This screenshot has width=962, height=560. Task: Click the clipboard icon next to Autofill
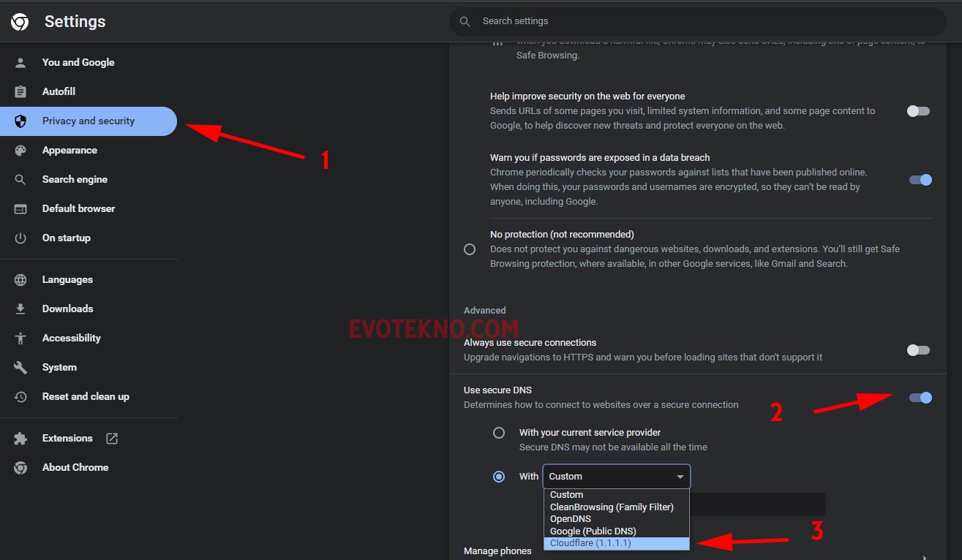(x=20, y=91)
